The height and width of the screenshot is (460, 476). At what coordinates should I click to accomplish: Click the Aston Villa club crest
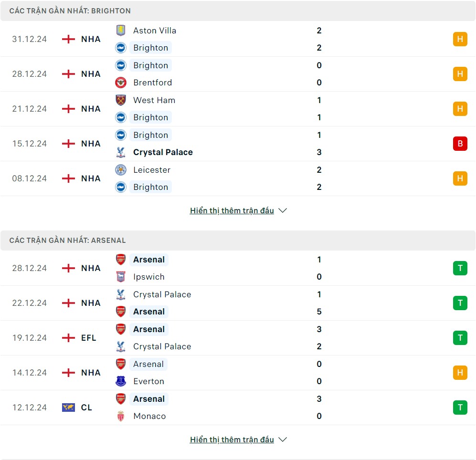121,31
